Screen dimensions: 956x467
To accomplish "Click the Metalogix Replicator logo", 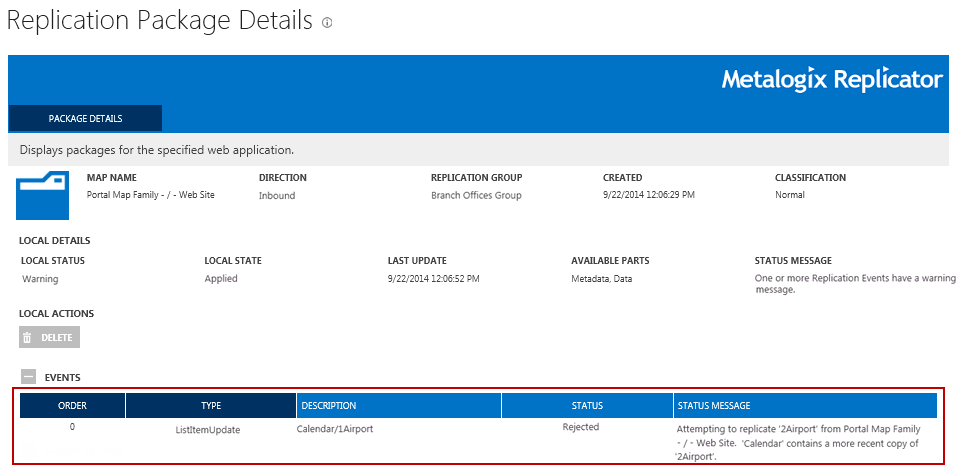I will pos(832,80).
